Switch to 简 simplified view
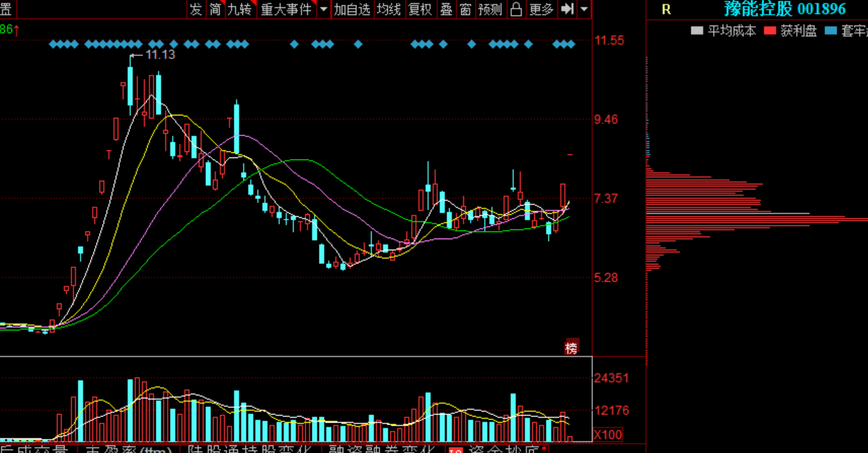868x453 pixels. click(x=215, y=9)
